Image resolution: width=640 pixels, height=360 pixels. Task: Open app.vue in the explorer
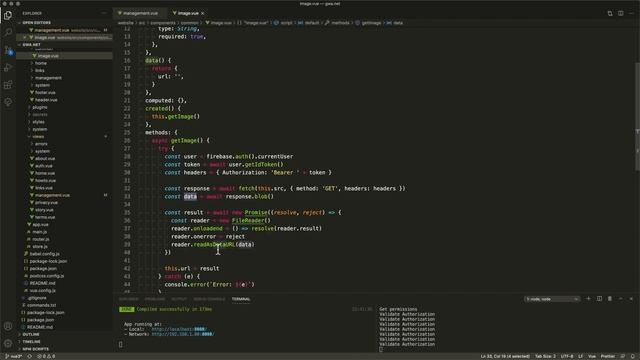(x=40, y=225)
